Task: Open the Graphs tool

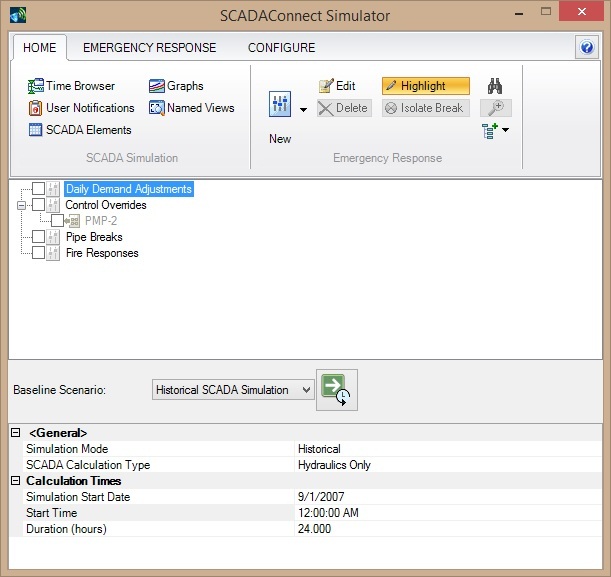Action: tap(176, 86)
